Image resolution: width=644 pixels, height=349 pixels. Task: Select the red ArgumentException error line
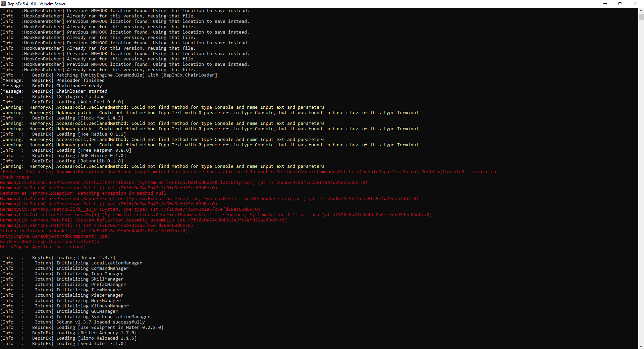point(248,171)
